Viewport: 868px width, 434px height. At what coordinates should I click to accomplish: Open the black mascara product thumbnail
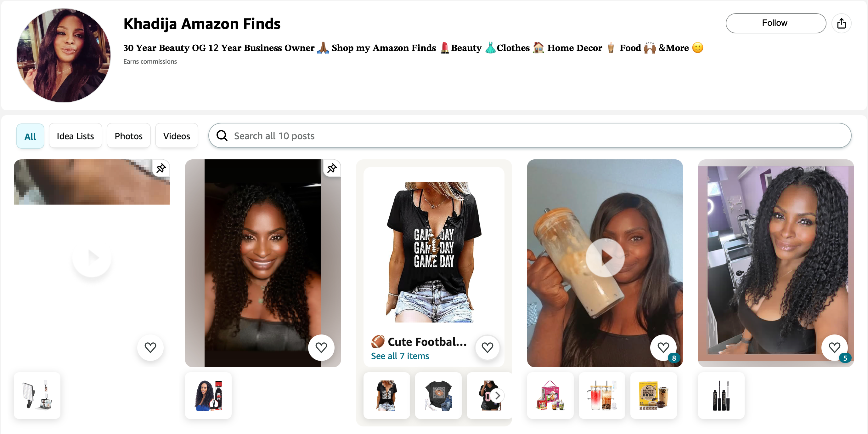point(721,395)
